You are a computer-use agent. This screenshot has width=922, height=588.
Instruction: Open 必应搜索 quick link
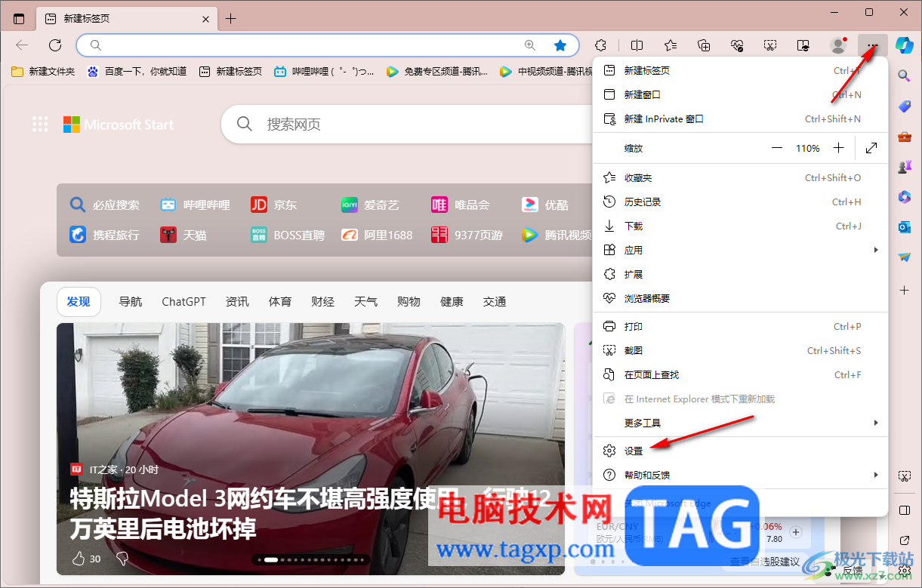(105, 205)
